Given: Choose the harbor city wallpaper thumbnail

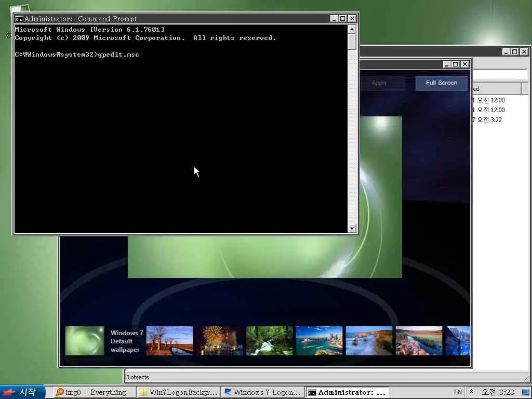Looking at the screenshot, I should (320, 341).
